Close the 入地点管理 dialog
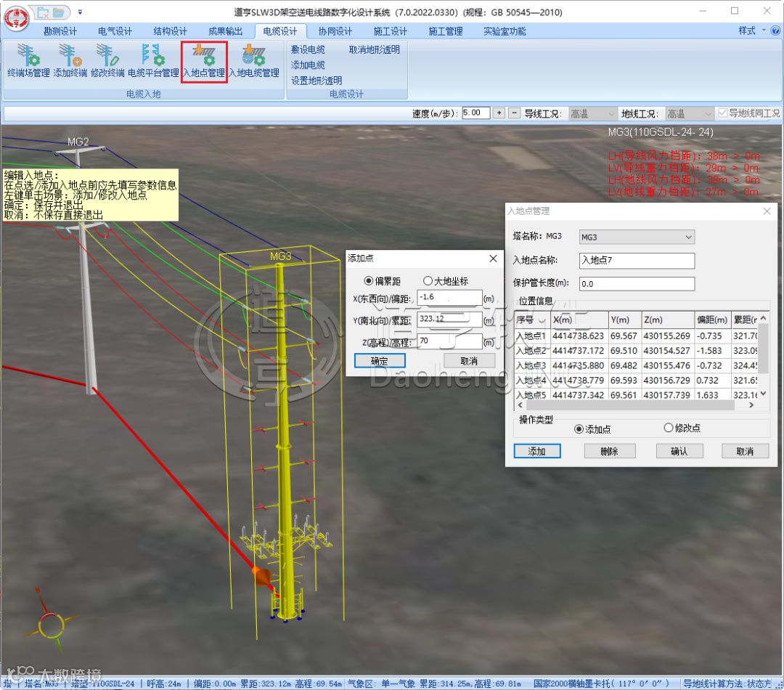 767,211
